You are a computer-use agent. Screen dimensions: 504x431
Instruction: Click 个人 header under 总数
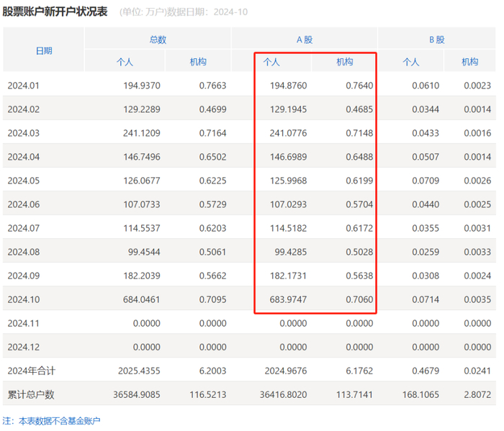click(x=125, y=62)
